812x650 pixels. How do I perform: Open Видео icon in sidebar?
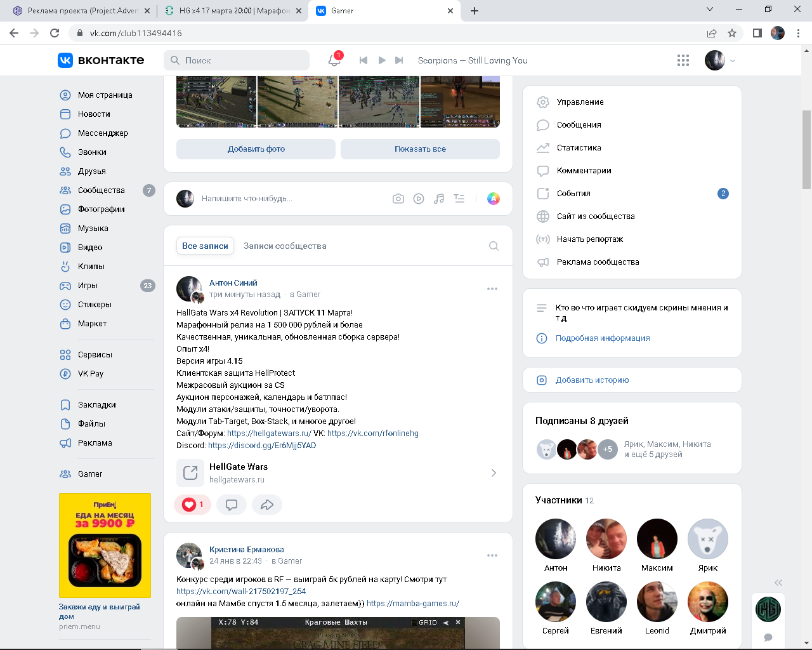coord(65,248)
